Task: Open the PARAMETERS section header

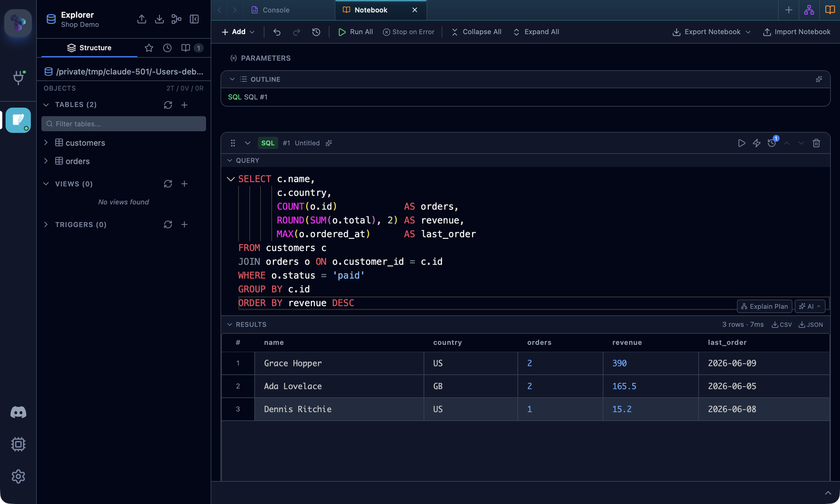Action: coord(260,58)
